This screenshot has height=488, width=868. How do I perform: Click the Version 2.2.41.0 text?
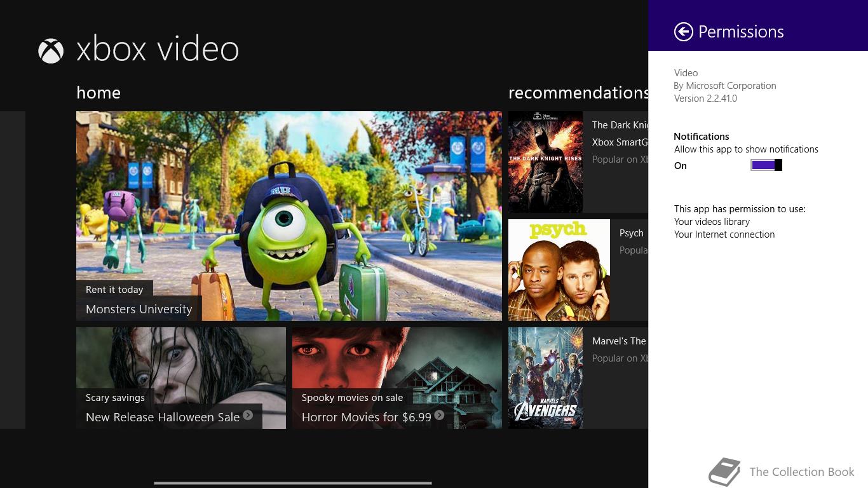(705, 98)
